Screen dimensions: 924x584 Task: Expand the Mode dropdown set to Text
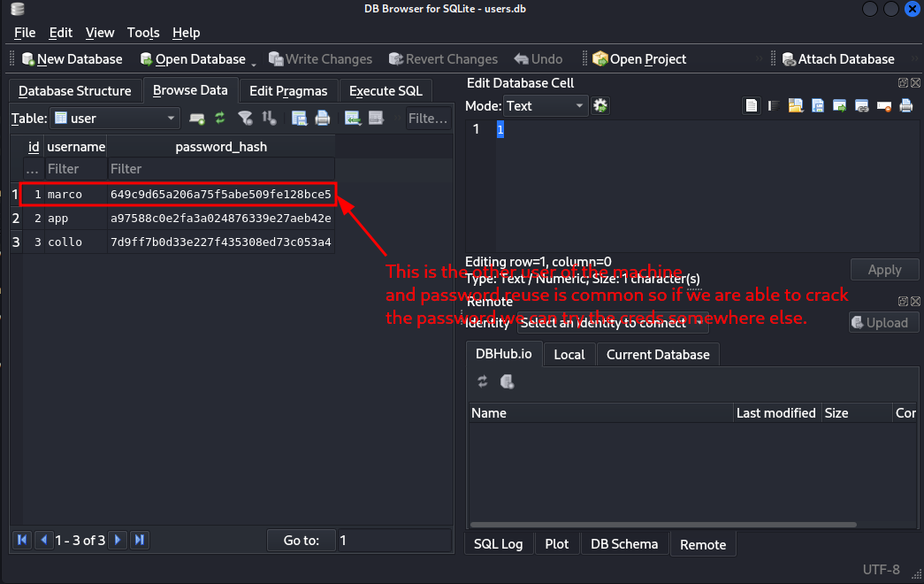(545, 105)
